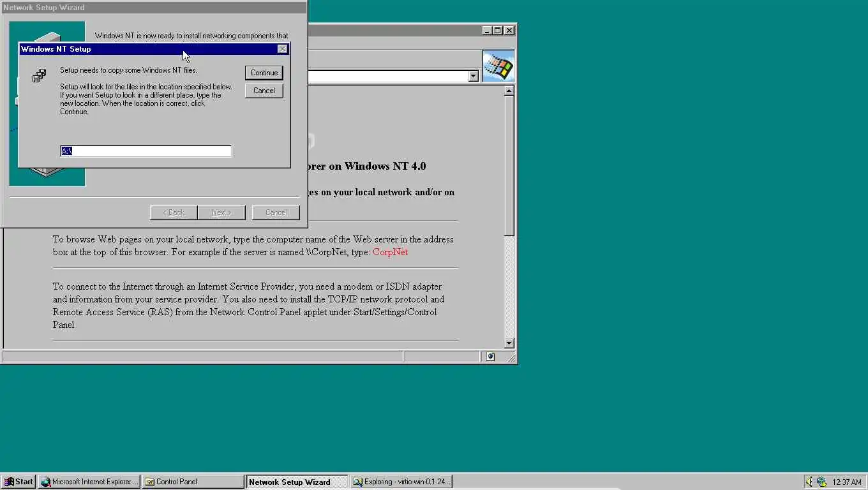Click Continue in Windows NT Setup dialog
868x490 pixels.
pyautogui.click(x=264, y=73)
